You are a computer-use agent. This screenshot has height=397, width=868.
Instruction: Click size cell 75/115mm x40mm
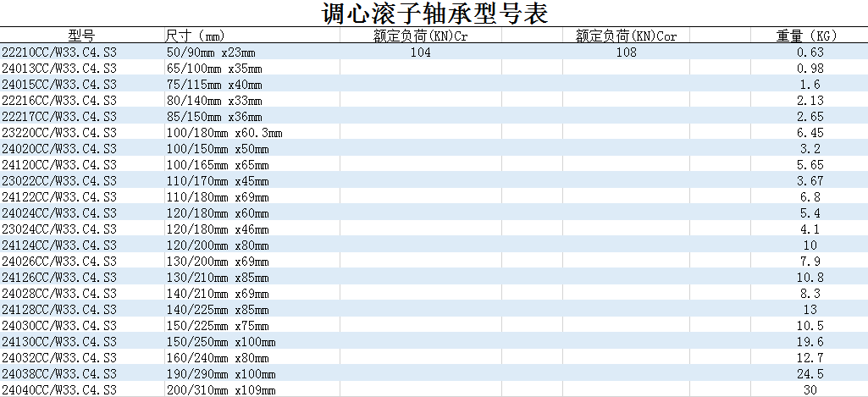(x=214, y=85)
